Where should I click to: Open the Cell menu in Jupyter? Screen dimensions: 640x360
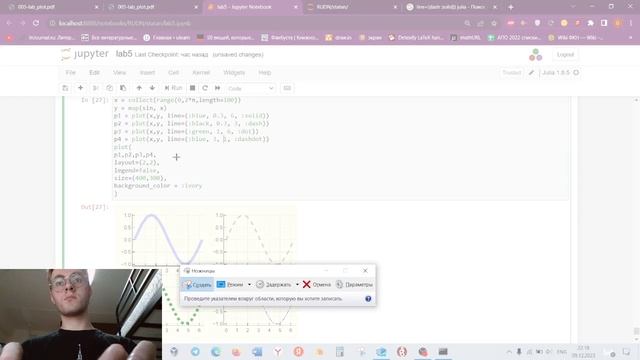[x=173, y=73]
